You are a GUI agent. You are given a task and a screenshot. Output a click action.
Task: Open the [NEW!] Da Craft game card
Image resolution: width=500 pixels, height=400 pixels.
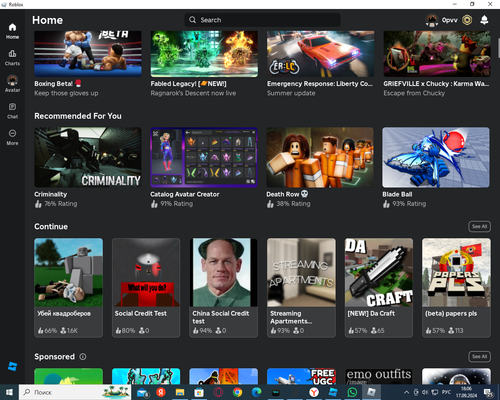(379, 288)
